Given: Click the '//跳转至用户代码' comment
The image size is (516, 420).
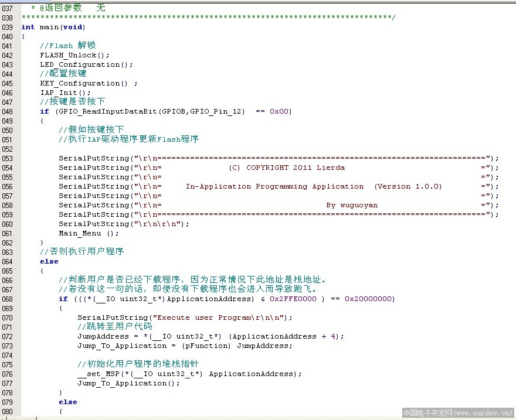Looking at the screenshot, I should [x=115, y=327].
